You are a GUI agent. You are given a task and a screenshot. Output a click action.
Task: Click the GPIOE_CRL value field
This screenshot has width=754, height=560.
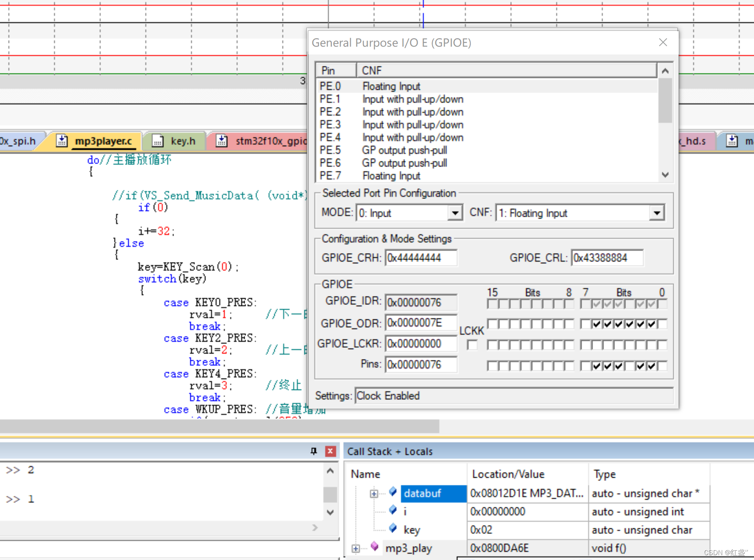pos(607,258)
